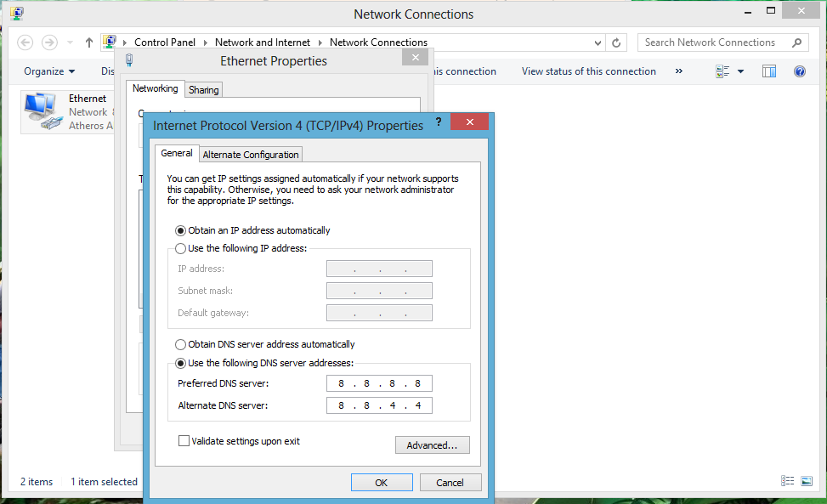This screenshot has height=504, width=827.
Task: Click the Advanced... button
Action: pos(432,445)
